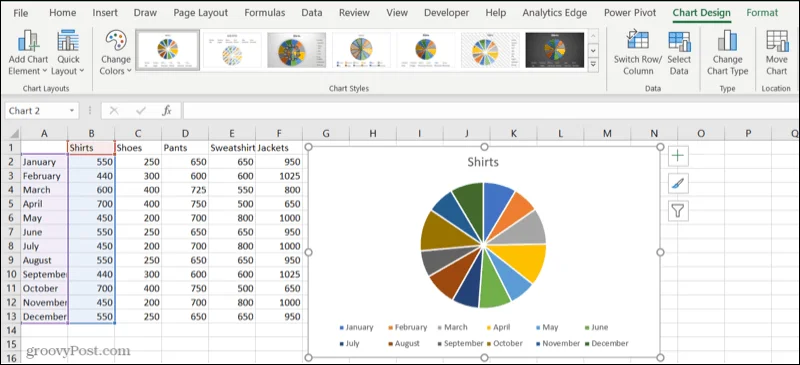
Task: Click the December legend entry
Action: click(607, 344)
